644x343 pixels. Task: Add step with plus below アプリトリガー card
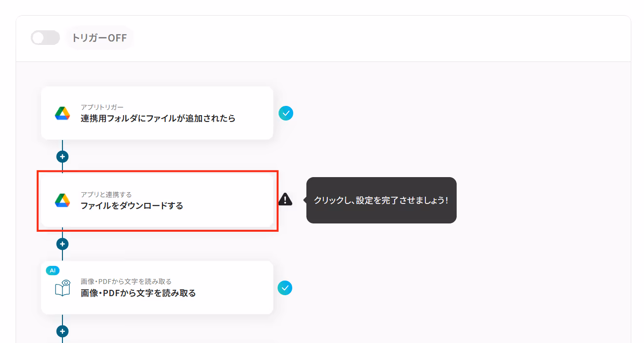[x=62, y=157]
